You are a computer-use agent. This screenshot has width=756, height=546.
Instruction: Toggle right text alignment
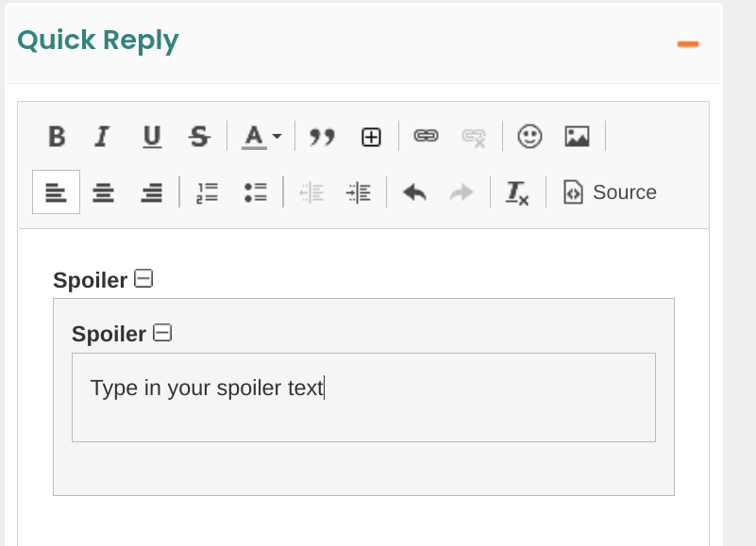[x=152, y=192]
